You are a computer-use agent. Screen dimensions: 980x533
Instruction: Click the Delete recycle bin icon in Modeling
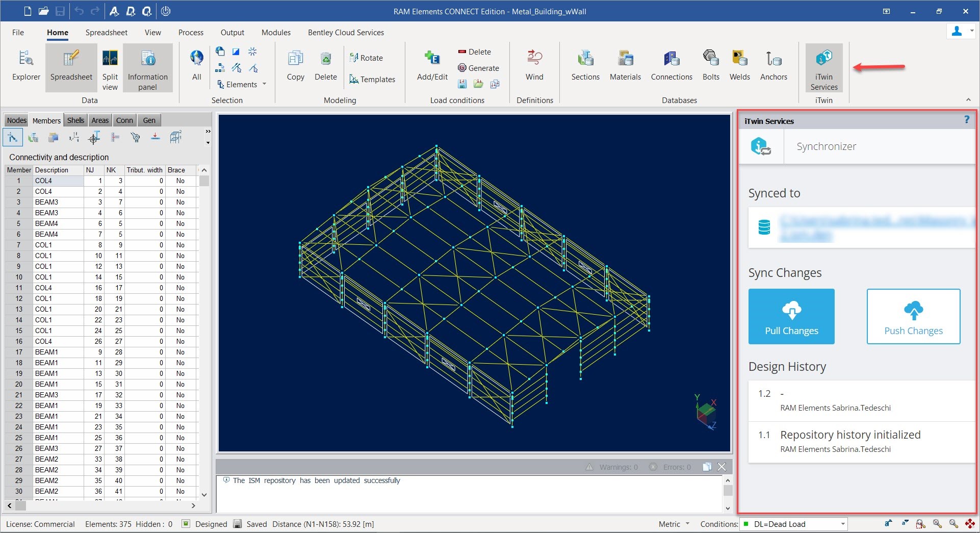click(326, 65)
